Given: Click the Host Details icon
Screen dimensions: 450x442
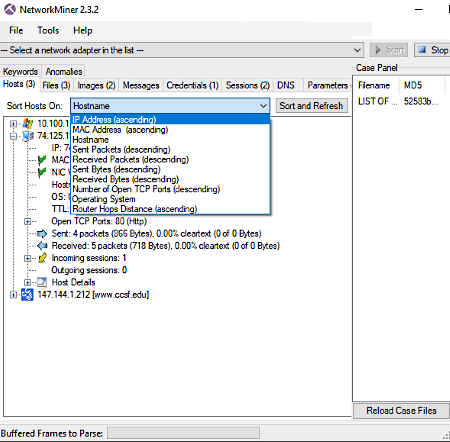Looking at the screenshot, I should click(42, 282).
